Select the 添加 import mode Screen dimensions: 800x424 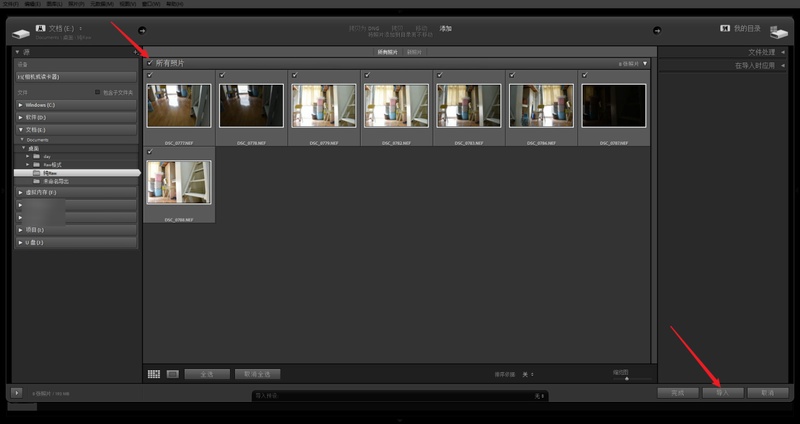click(x=445, y=28)
